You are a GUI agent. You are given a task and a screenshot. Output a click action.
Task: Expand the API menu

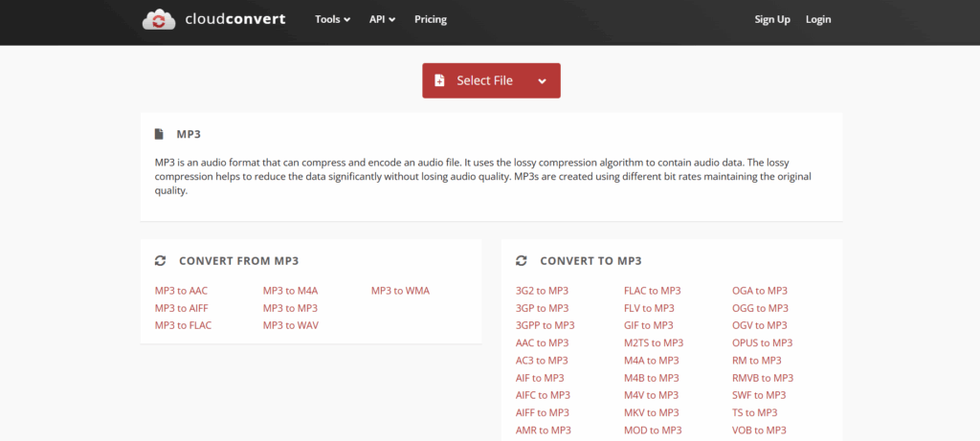tap(382, 19)
